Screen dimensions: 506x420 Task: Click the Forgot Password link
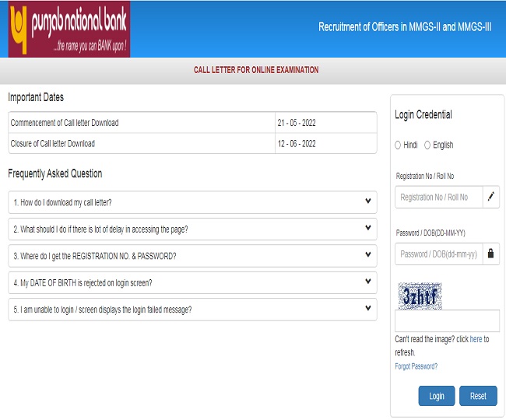416,366
